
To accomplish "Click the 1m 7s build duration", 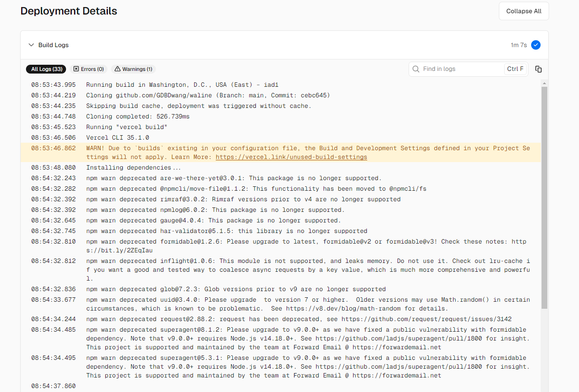I will pos(519,45).
